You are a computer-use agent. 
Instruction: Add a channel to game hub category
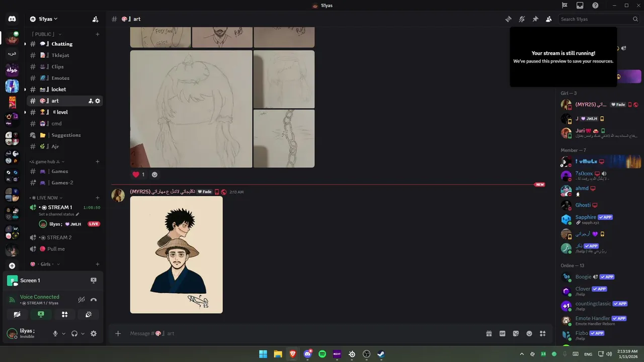[x=98, y=162]
